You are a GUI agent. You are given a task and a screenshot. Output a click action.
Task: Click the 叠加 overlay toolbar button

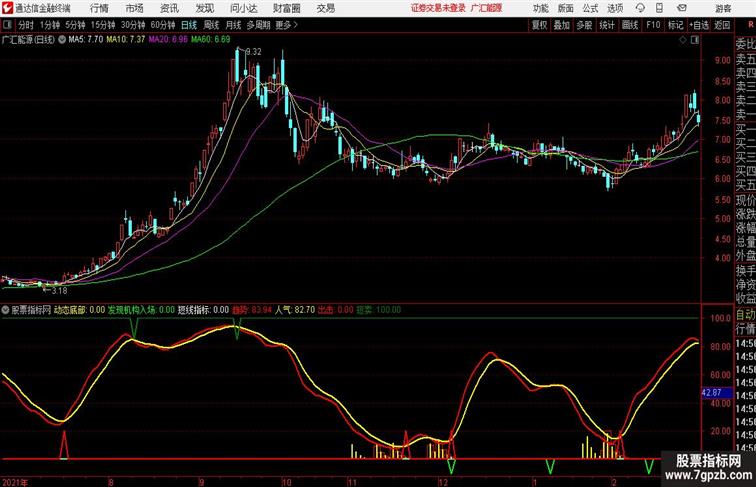coord(562,25)
